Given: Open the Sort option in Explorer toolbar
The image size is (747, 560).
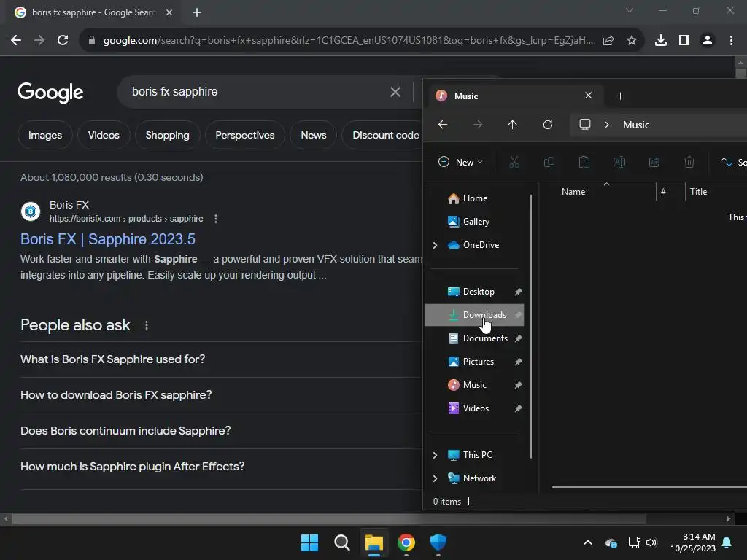Looking at the screenshot, I should (733, 163).
